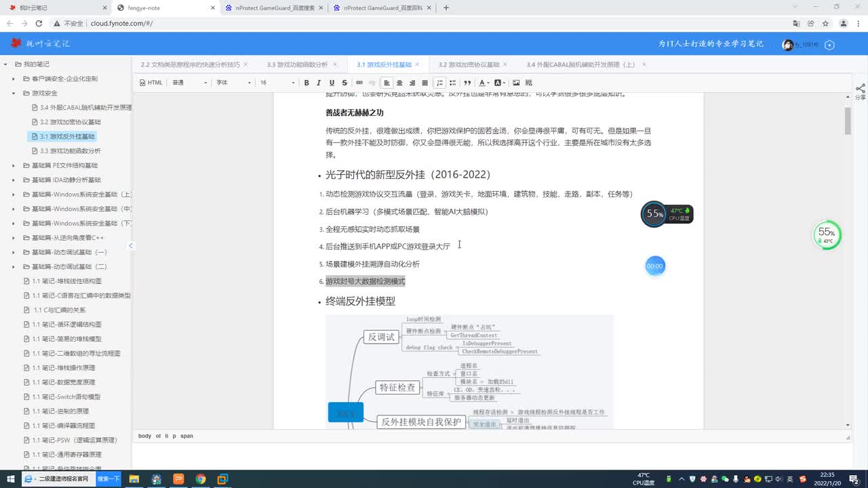This screenshot has width=868, height=488.
Task: Toggle HTML source view in the editor
Action: 151,83
